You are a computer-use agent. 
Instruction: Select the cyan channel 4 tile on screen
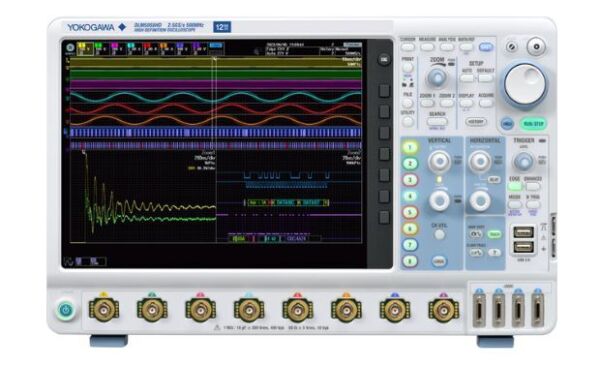(134, 49)
